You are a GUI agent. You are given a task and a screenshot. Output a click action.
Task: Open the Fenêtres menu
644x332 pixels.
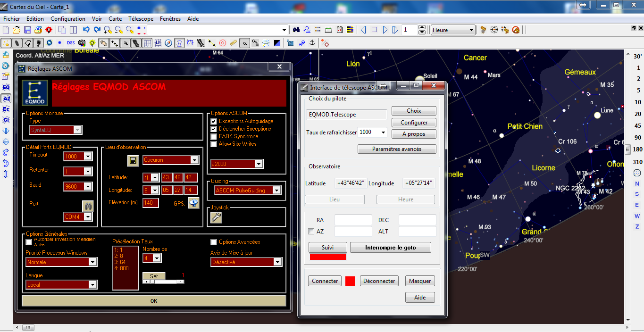[170, 19]
